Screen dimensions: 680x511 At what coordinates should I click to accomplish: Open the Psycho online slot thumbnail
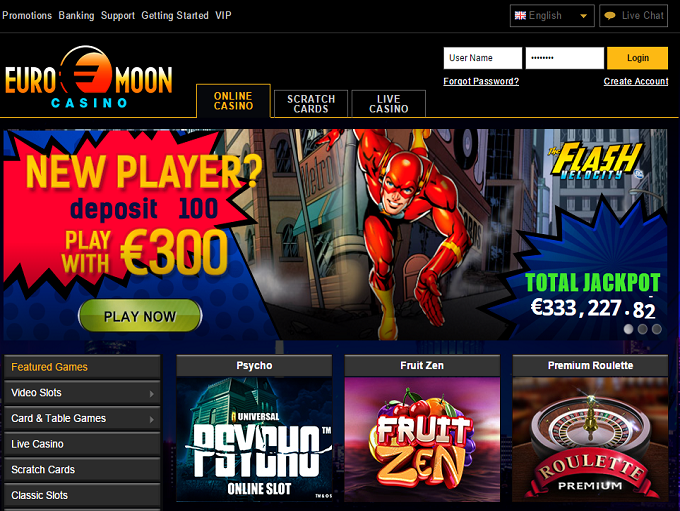[254, 439]
